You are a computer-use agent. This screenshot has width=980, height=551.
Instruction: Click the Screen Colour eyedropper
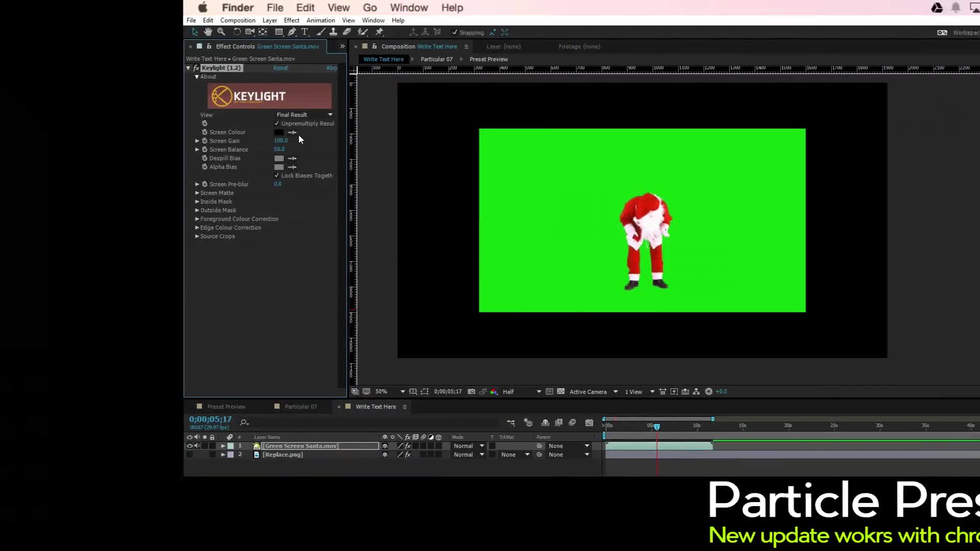pos(292,132)
